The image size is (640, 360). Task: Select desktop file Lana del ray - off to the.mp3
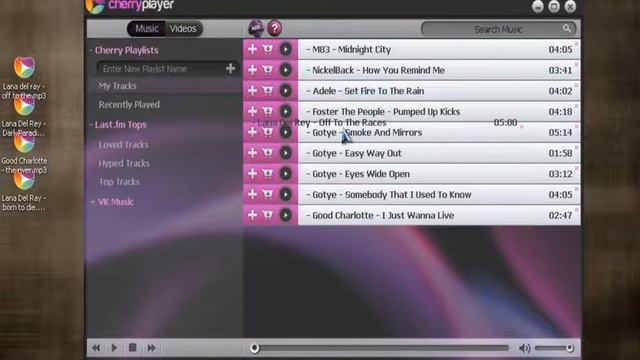point(24,78)
